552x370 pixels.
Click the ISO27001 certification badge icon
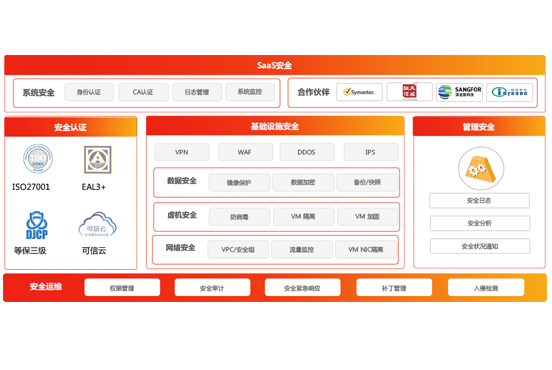[x=38, y=158]
